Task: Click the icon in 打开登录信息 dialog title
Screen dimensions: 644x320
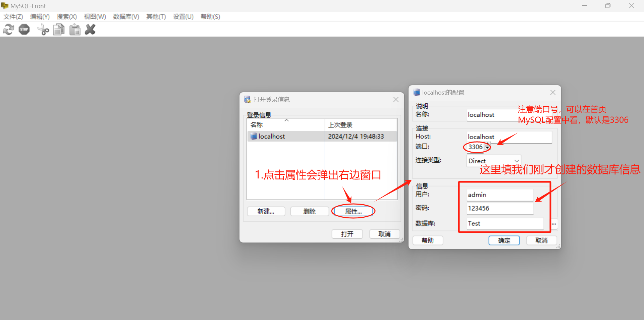Action: pos(248,99)
